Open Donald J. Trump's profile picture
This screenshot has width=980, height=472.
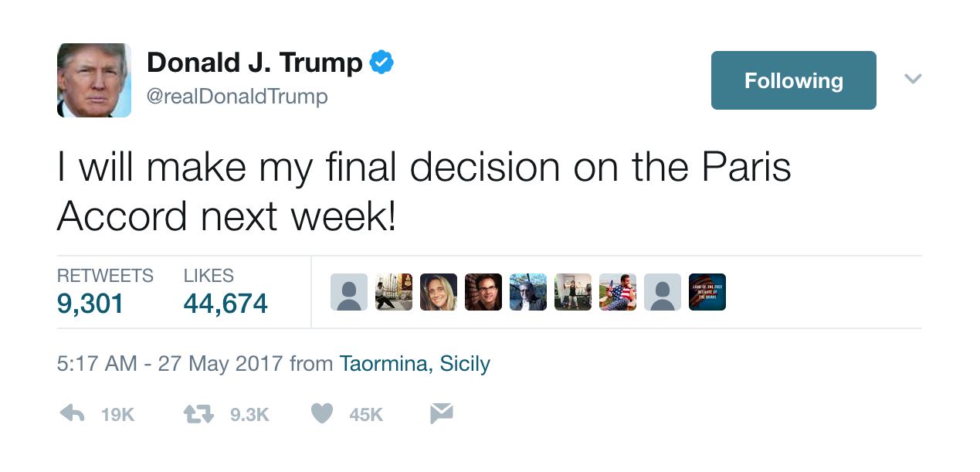pyautogui.click(x=94, y=80)
